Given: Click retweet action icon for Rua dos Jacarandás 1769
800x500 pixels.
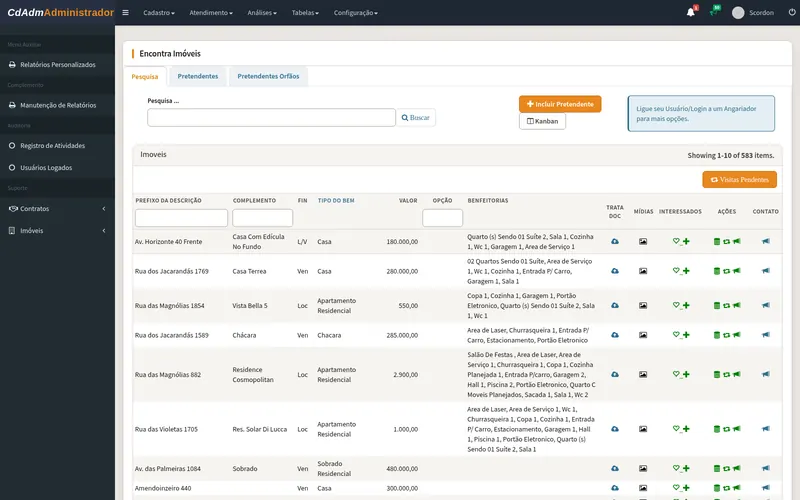Looking at the screenshot, I should [727, 271].
